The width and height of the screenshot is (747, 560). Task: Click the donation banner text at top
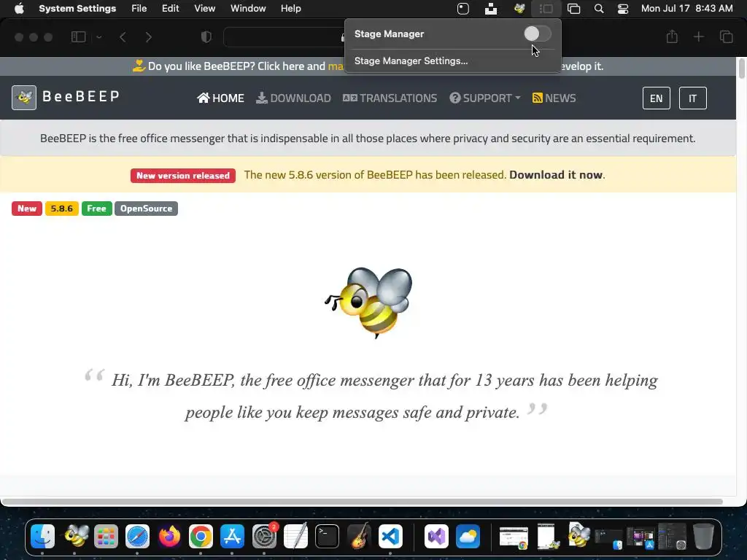239,66
